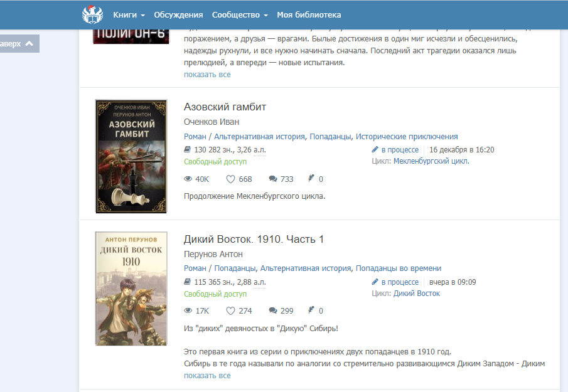Click the Наверх scroll-to-top button
Viewport: 568px width, 392px height.
coord(18,43)
